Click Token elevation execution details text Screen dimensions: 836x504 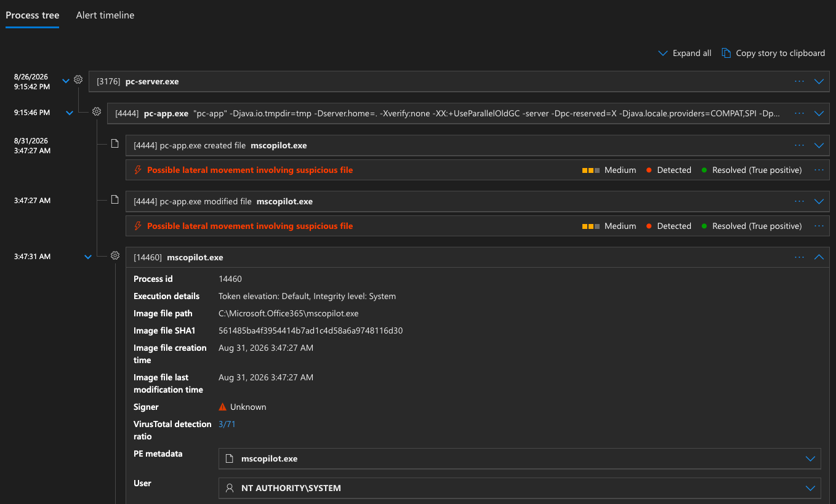(x=307, y=296)
